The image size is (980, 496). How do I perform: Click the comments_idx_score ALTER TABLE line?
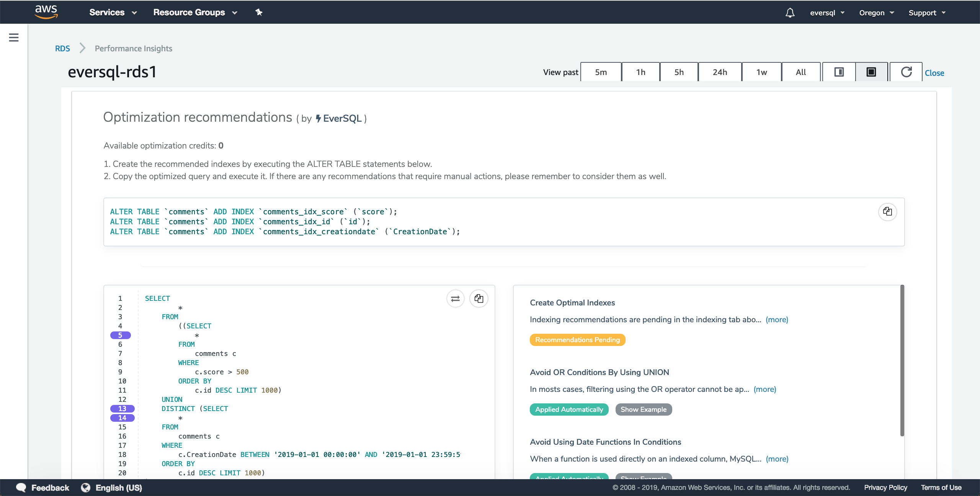(253, 212)
